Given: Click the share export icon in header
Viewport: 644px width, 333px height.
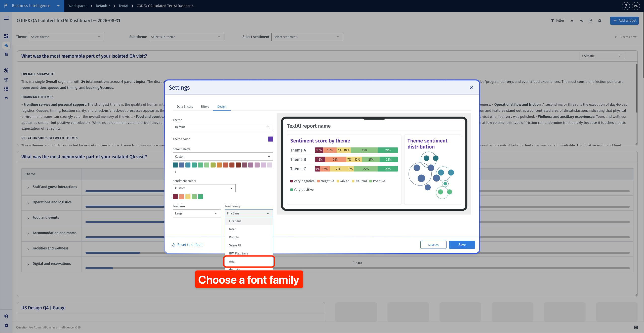Looking at the screenshot, I should coord(590,21).
